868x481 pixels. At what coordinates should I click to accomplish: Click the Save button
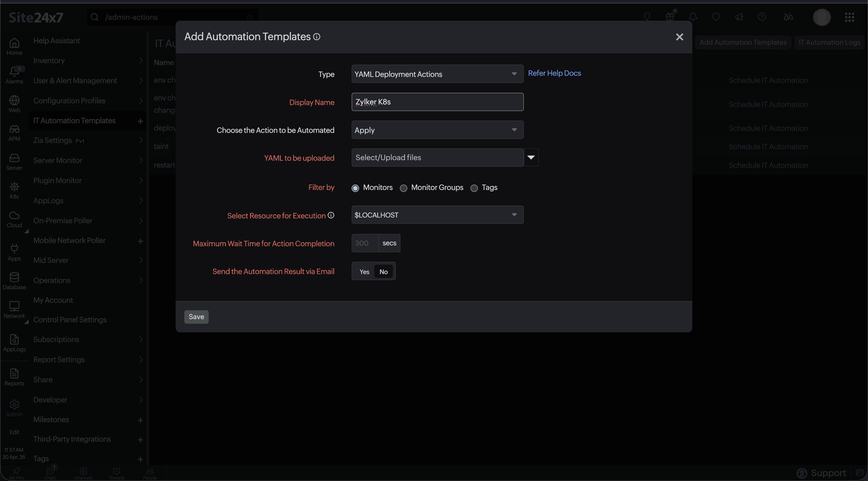pos(196,317)
